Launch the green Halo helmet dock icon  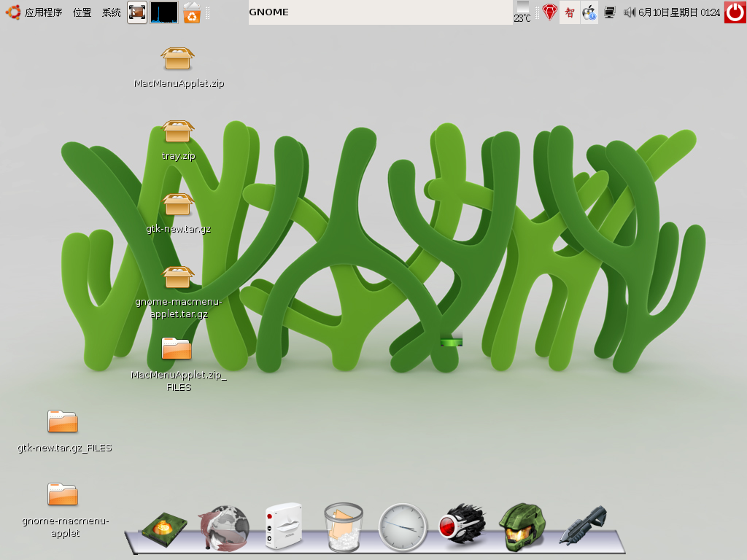click(522, 526)
